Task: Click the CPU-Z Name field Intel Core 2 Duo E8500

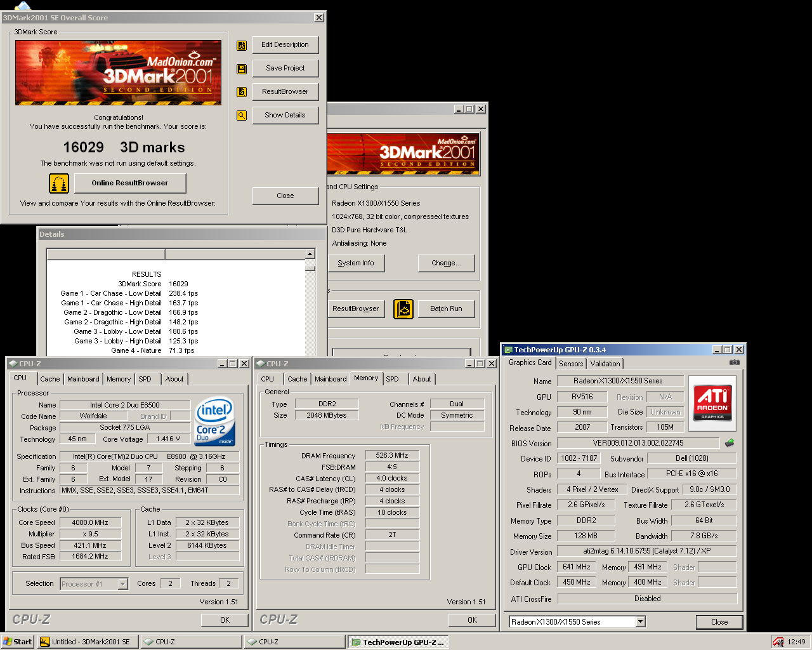Action: [x=125, y=405]
